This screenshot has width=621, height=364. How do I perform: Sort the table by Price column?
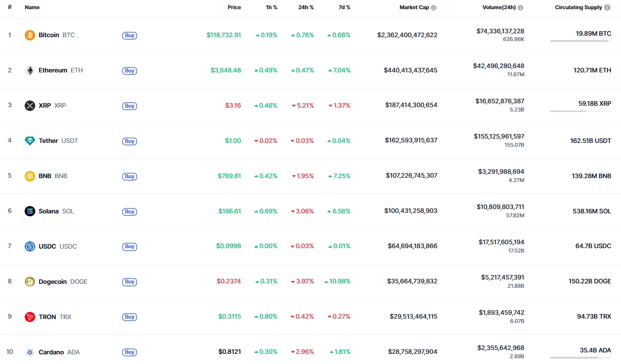(x=234, y=8)
